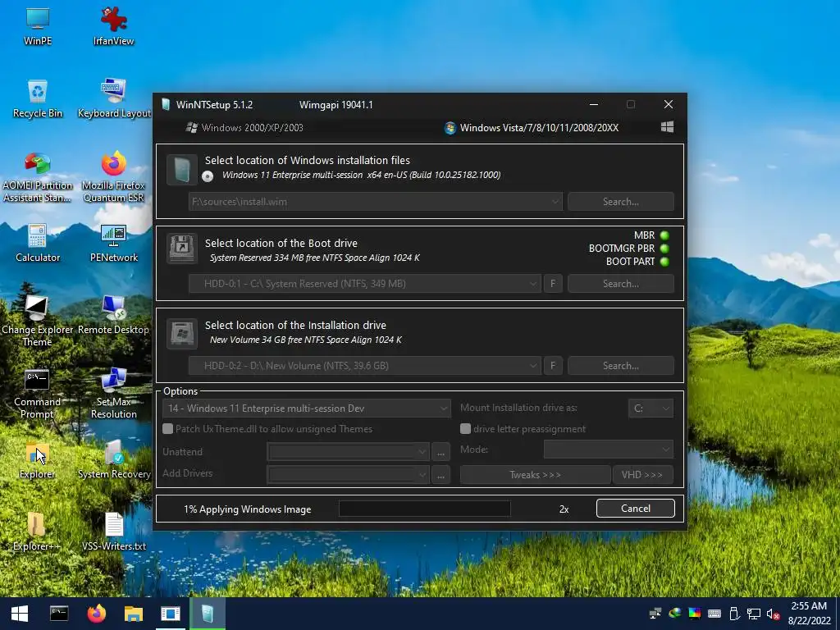Screen dimensions: 840x630
Task: Open the Tweaks >>> options
Action: (x=535, y=475)
